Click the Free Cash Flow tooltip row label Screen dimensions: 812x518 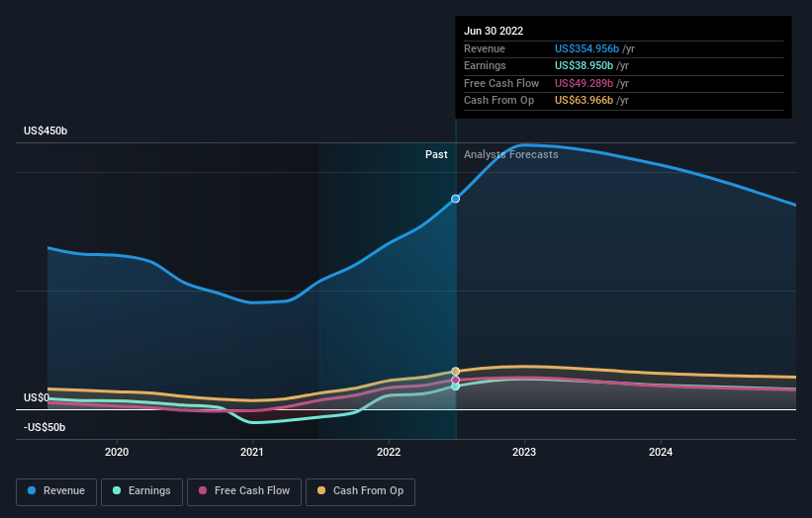point(501,83)
